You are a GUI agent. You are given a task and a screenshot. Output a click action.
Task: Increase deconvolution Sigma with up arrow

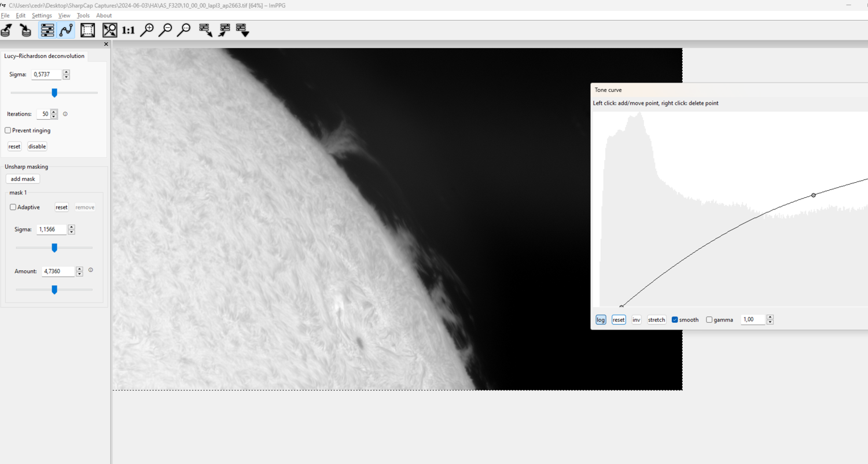click(66, 72)
